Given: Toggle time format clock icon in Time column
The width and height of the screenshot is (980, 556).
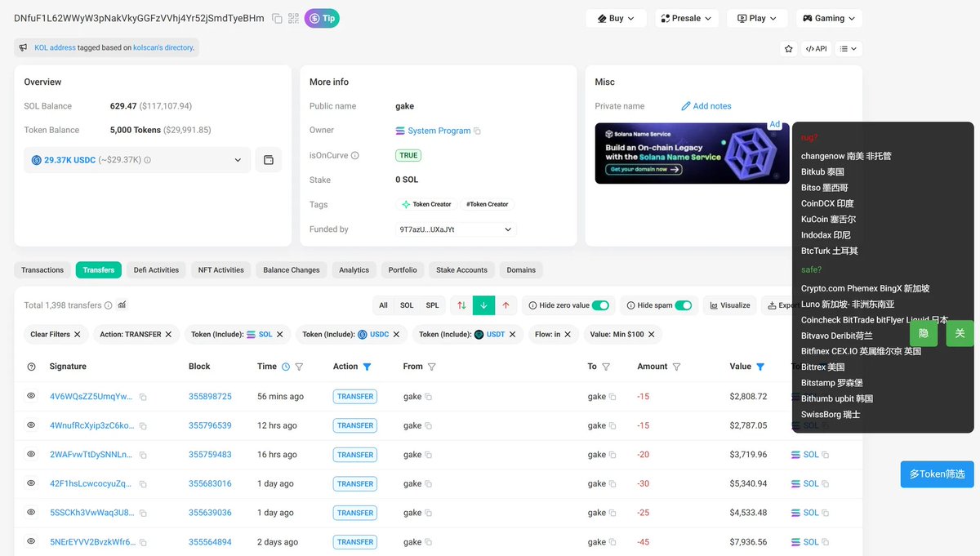Looking at the screenshot, I should (x=286, y=367).
